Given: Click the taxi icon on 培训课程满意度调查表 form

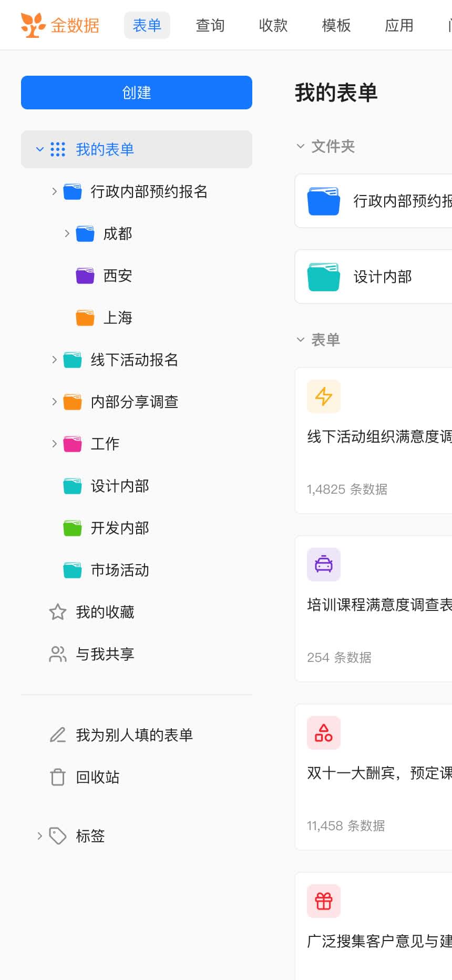Looking at the screenshot, I should coord(324,565).
